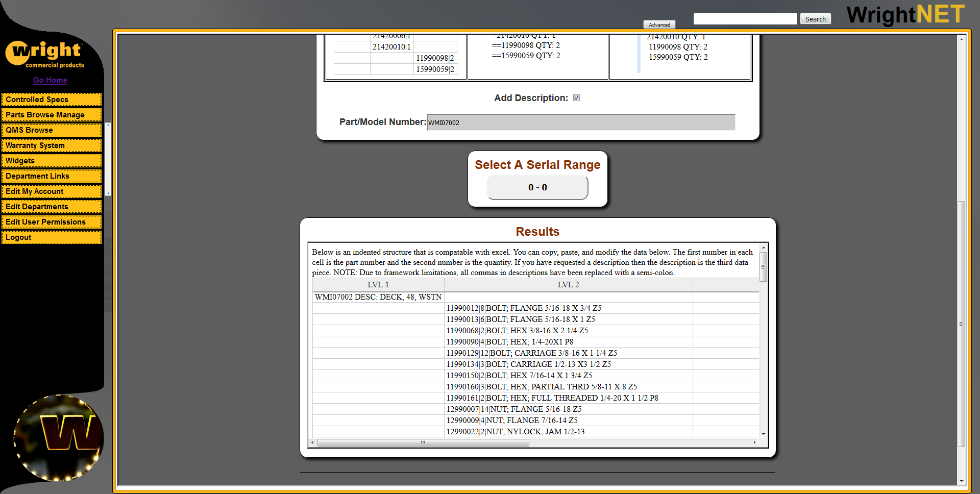980x494 pixels.
Task: Click main page vertical scrollbar thumb
Action: (x=961, y=324)
